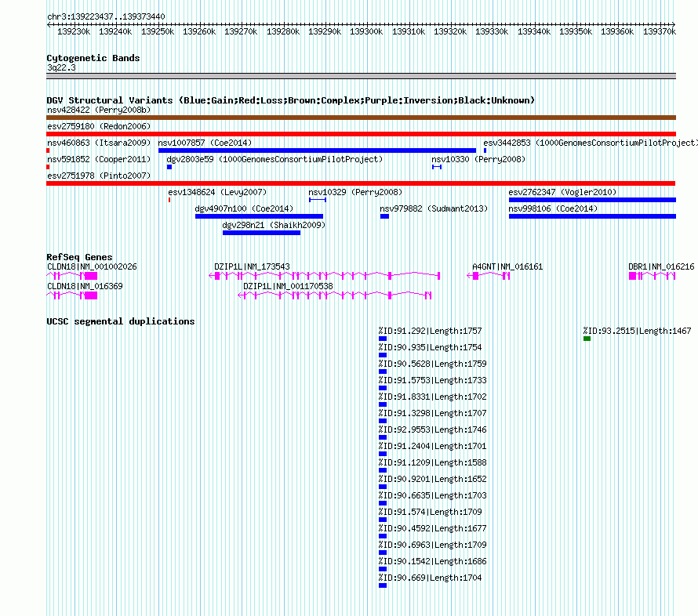Select the Cytogenetic Bands track title
Viewport: 698px width, 616px height.
(x=93, y=58)
